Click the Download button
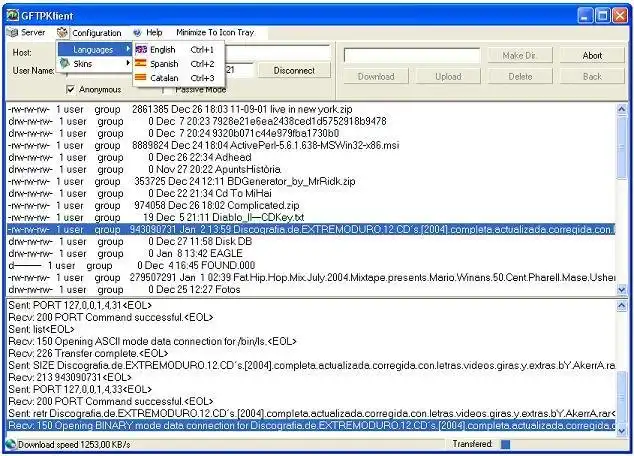 pyautogui.click(x=376, y=76)
